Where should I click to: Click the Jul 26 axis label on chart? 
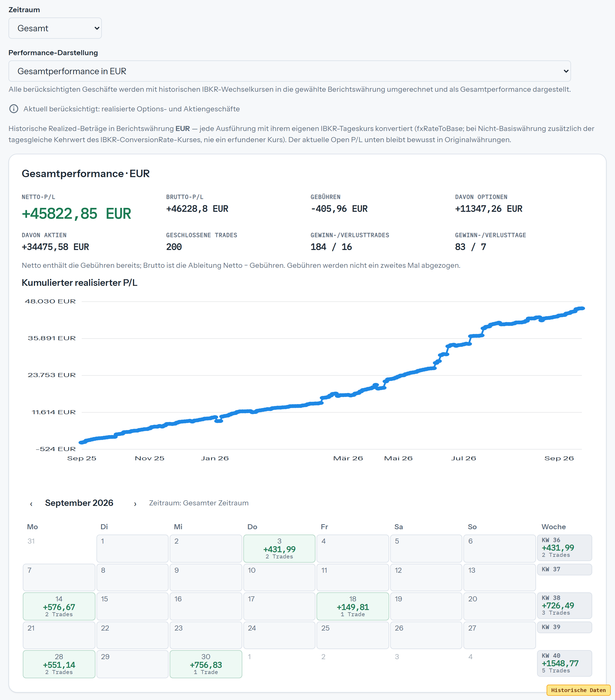point(463,458)
